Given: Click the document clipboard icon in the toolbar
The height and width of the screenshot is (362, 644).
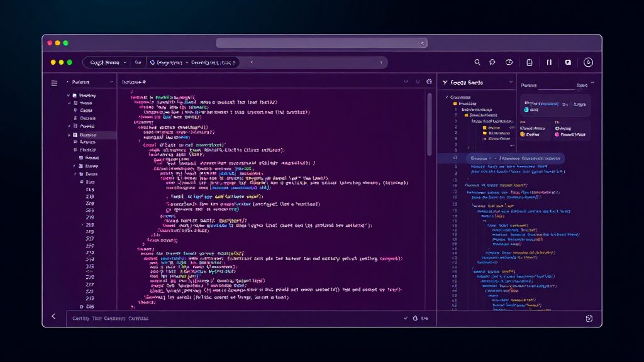Looking at the screenshot, I should coord(530,62).
